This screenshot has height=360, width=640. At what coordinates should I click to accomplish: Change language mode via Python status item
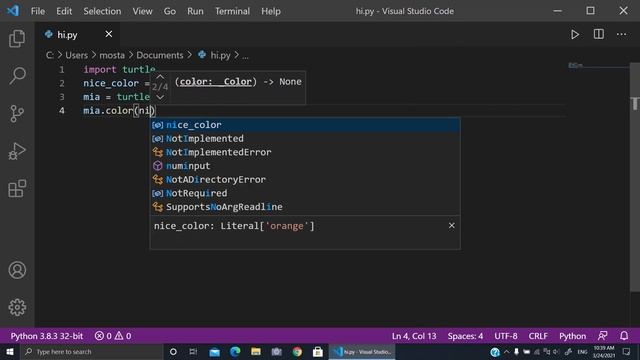572,336
